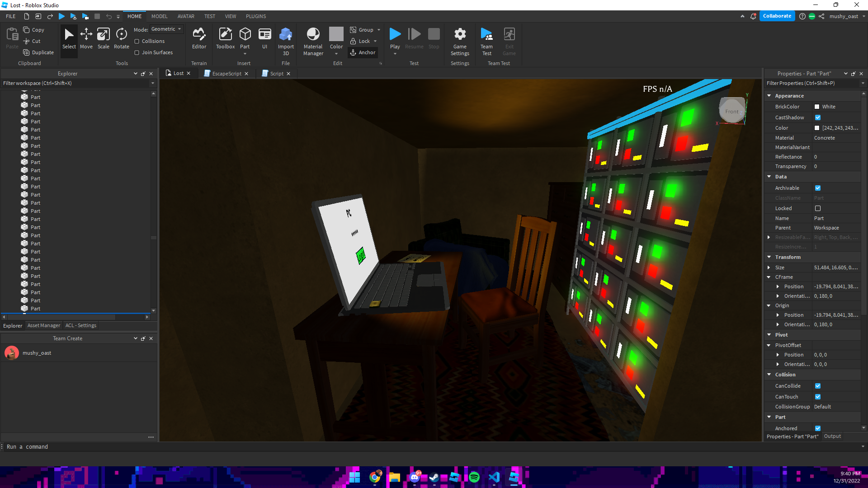The height and width of the screenshot is (488, 868).
Task: Expand the Size property
Action: click(x=769, y=267)
